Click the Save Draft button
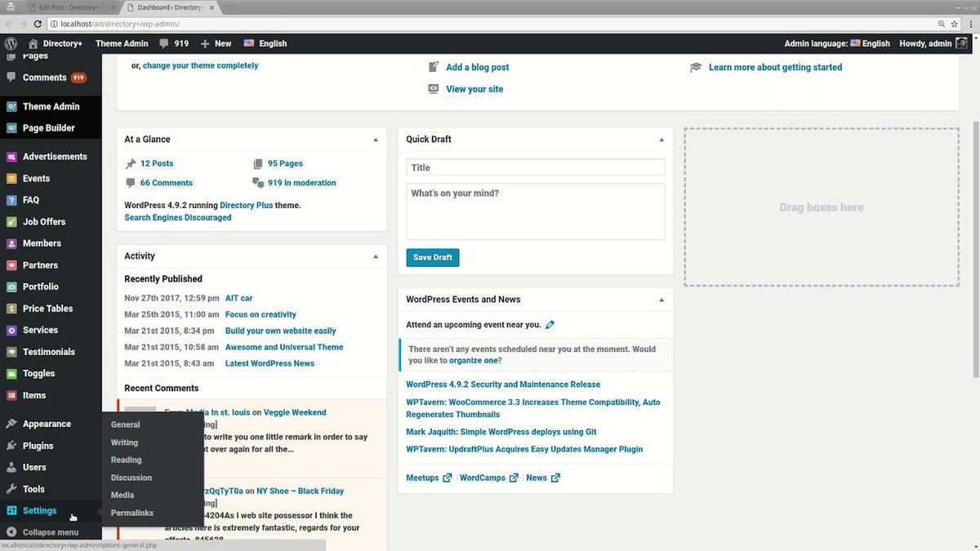The width and height of the screenshot is (980, 551). coord(432,256)
